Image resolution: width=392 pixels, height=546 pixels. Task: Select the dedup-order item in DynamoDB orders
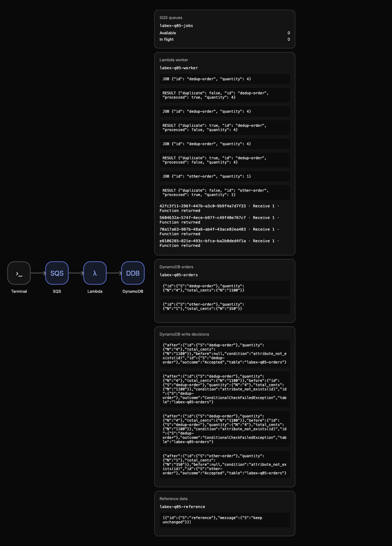coord(225,288)
